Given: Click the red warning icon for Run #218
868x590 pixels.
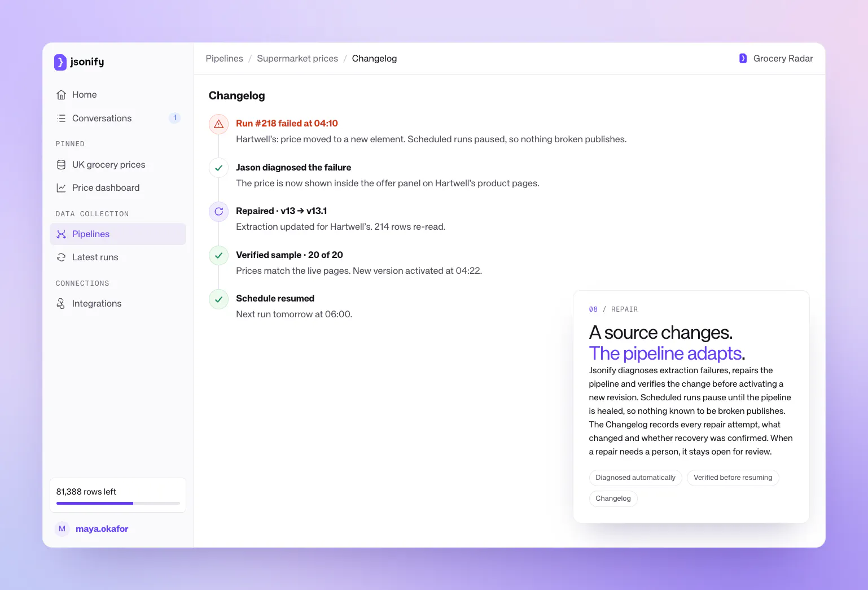Looking at the screenshot, I should [219, 124].
